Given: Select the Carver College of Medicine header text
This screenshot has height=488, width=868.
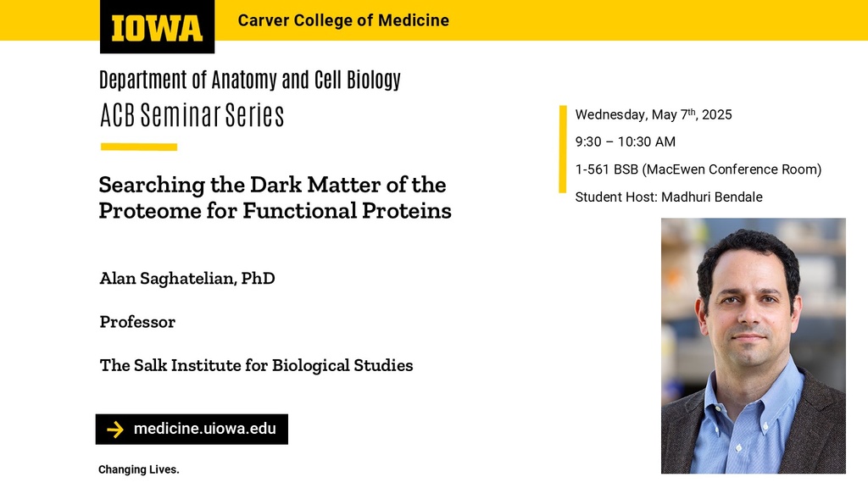Looking at the screenshot, I should (x=343, y=20).
